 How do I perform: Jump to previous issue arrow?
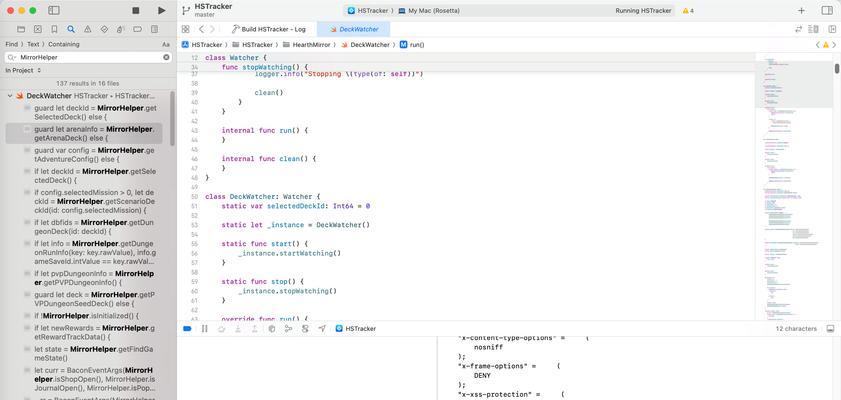(x=818, y=45)
